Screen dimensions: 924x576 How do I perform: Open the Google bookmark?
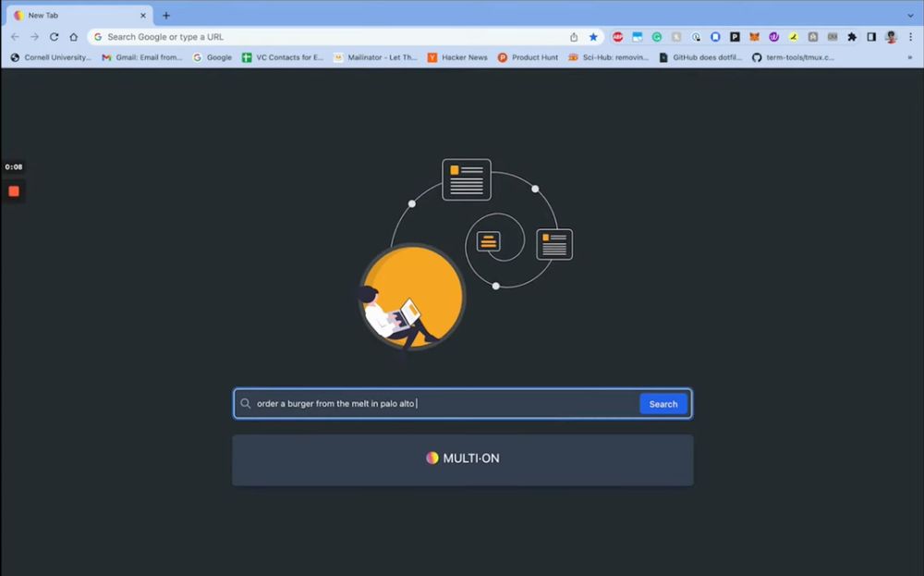213,57
